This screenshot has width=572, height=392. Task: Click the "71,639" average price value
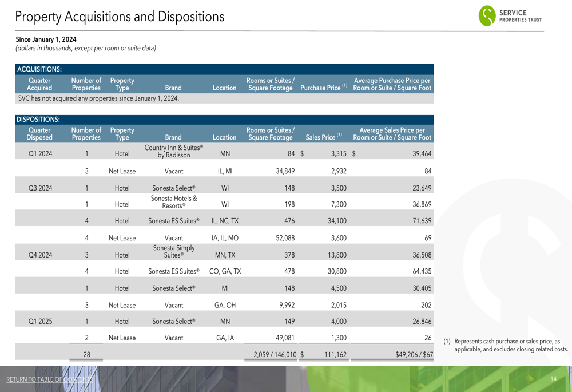(422, 220)
